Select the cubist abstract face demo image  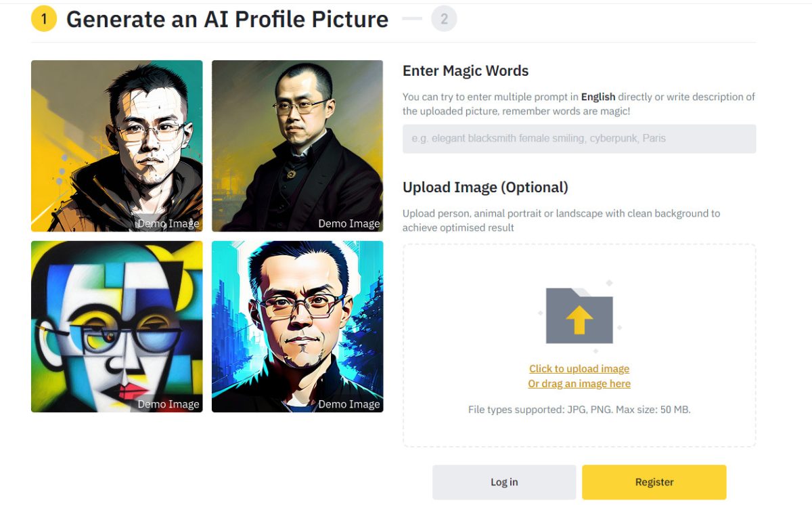(x=117, y=326)
